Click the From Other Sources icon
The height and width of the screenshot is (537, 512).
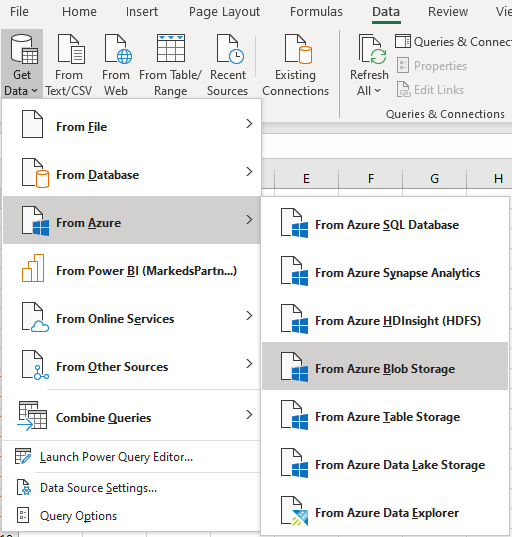[35, 365]
